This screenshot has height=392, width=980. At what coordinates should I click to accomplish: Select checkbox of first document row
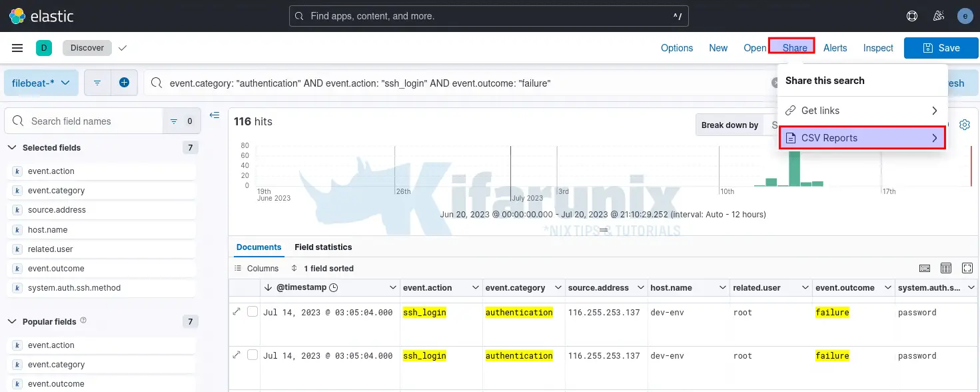[x=252, y=311]
